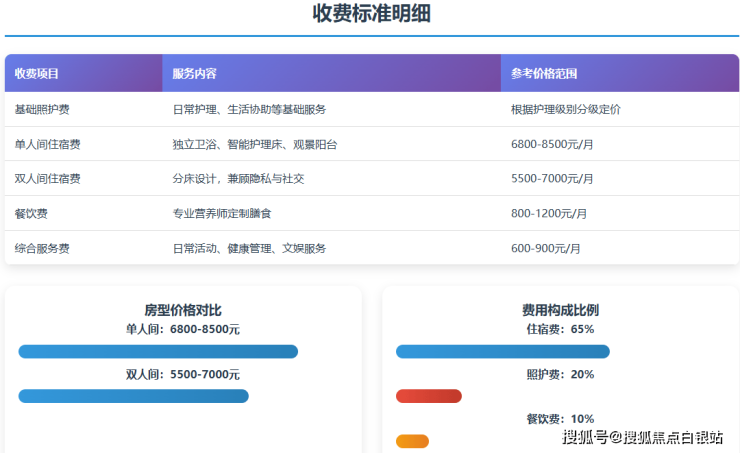This screenshot has height=453, width=740.
Task: Select the 收费项目 column header
Action: tap(37, 74)
